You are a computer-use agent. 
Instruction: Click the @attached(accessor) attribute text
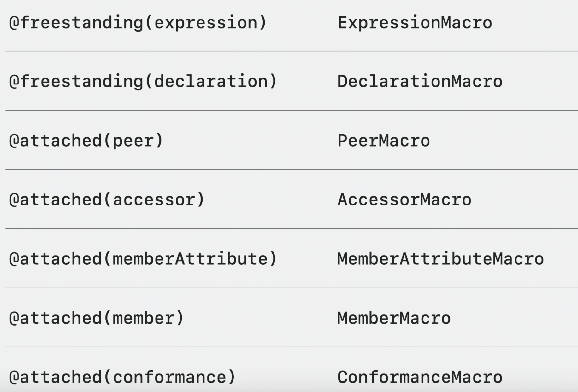click(x=107, y=200)
